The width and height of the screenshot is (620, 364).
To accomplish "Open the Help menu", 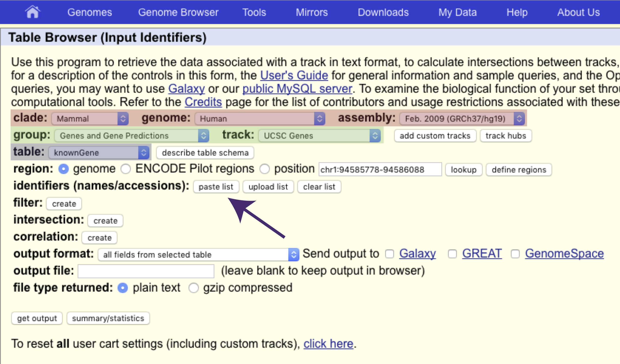I will click(517, 12).
